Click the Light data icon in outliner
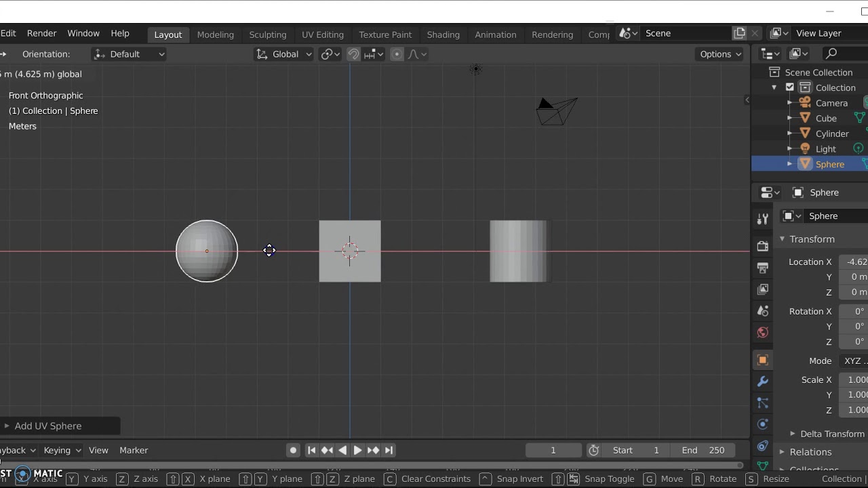Viewport: 868px width, 488px height. [x=859, y=148]
